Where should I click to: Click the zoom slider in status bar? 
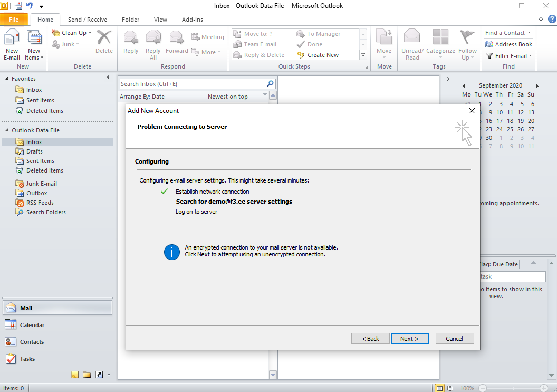513,388
